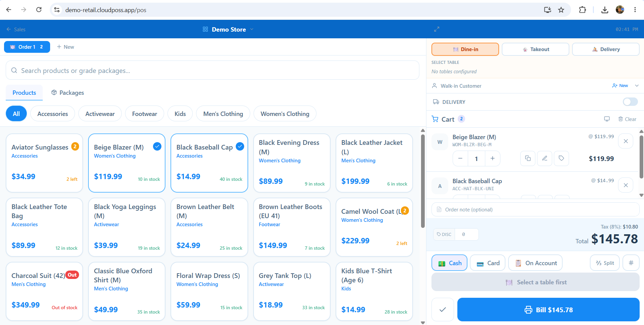Select Grey Tank Top (L) product

tap(292, 291)
